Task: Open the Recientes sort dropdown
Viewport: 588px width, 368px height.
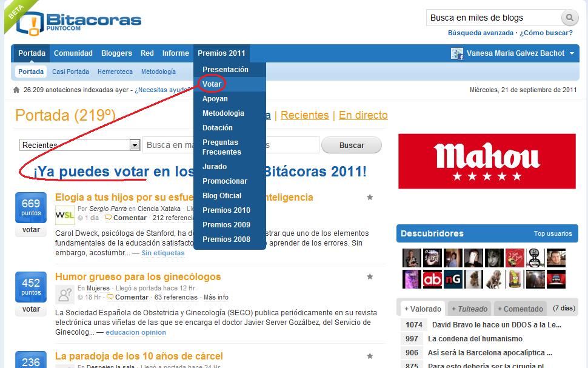Action: point(79,145)
